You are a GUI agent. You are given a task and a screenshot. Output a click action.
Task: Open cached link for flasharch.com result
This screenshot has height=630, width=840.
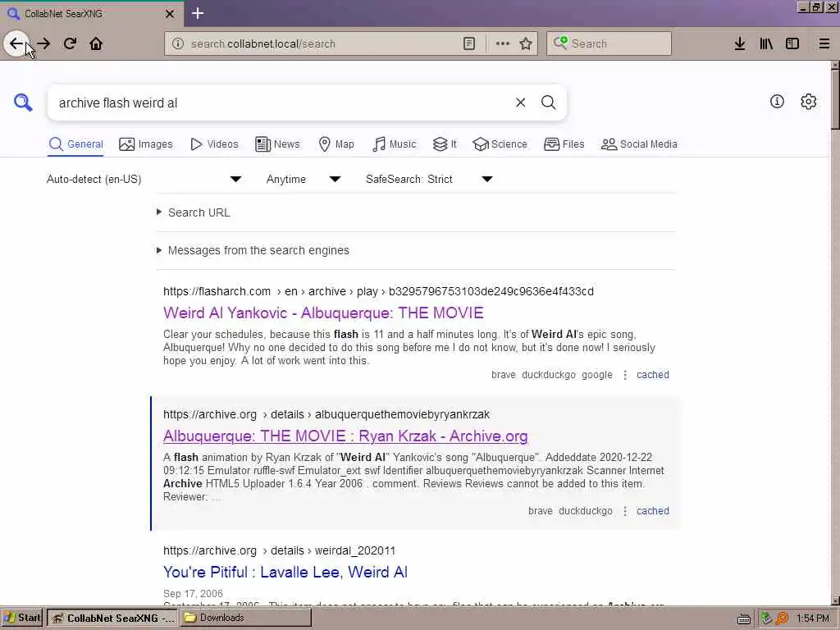coord(652,374)
